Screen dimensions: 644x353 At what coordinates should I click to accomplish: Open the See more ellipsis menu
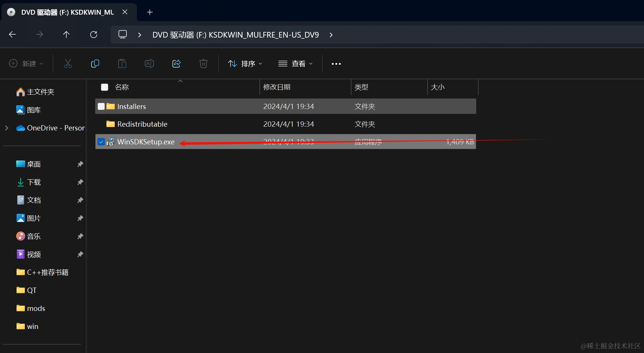click(x=336, y=64)
